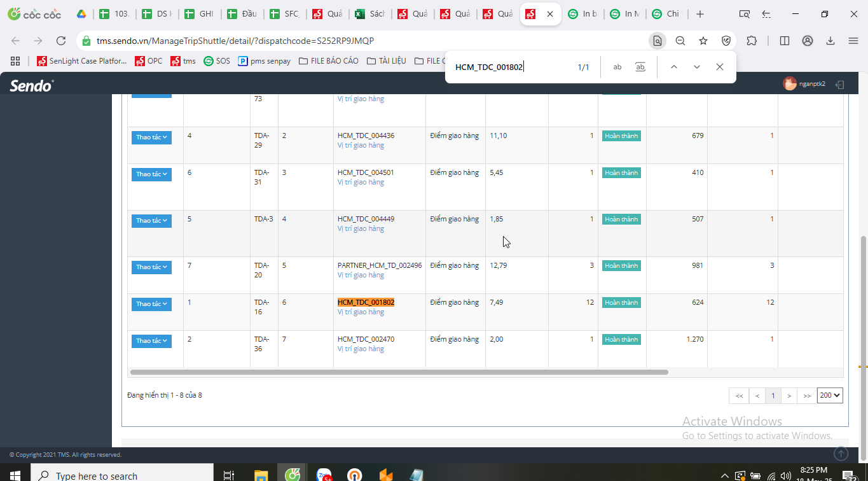Open the browser downloads icon
This screenshot has width=868, height=481.
pos(830,41)
